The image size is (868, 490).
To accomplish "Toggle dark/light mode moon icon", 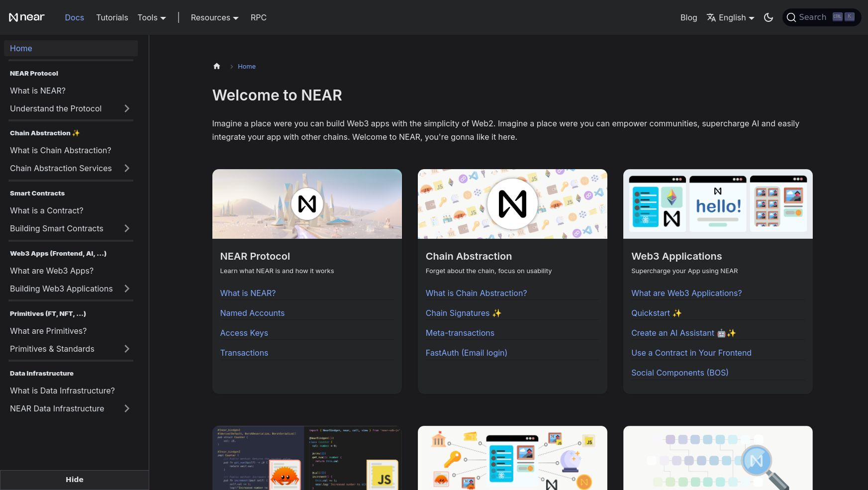I will (769, 17).
